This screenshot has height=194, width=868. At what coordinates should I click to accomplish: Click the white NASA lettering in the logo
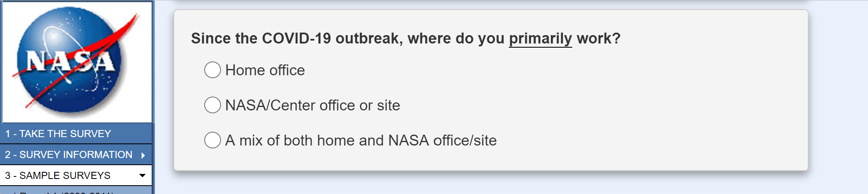[70, 61]
